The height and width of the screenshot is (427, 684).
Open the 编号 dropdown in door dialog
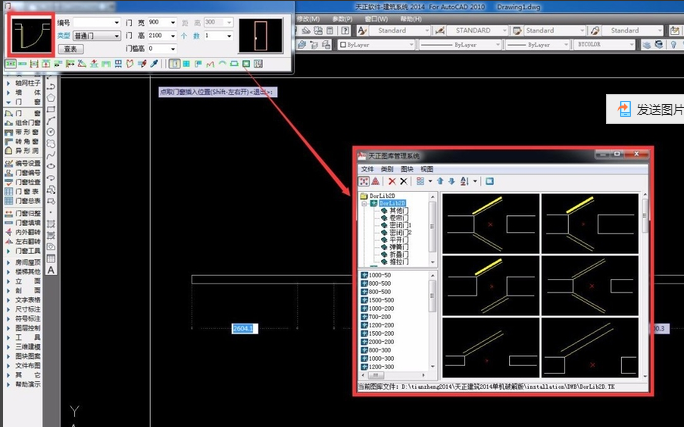pyautogui.click(x=116, y=22)
